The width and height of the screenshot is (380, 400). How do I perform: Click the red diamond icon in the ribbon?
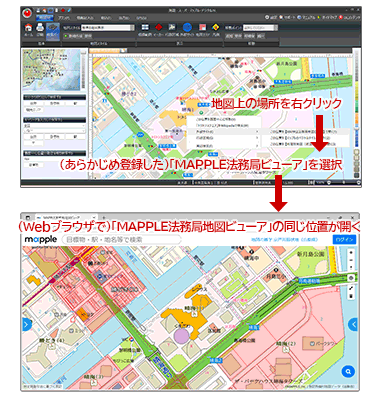point(159,27)
